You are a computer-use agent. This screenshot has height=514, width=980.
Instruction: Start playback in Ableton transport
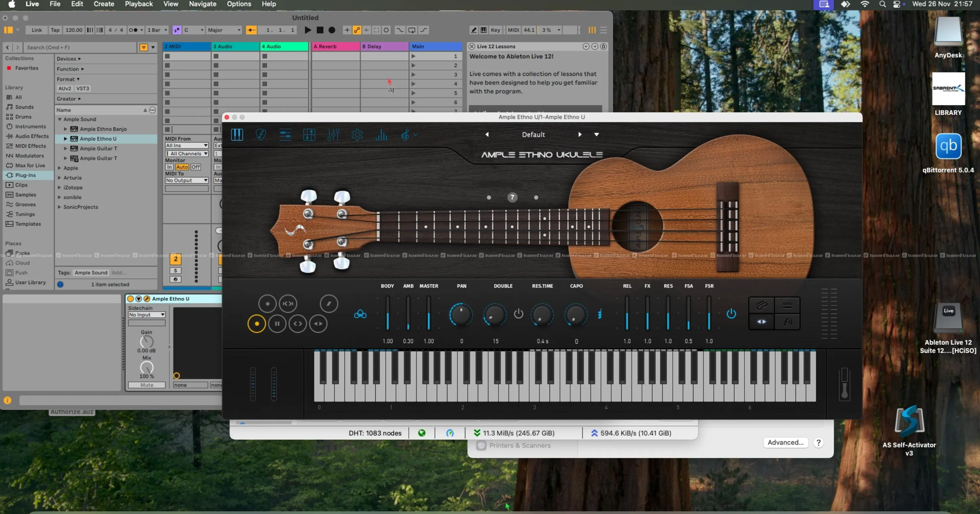pyautogui.click(x=308, y=30)
